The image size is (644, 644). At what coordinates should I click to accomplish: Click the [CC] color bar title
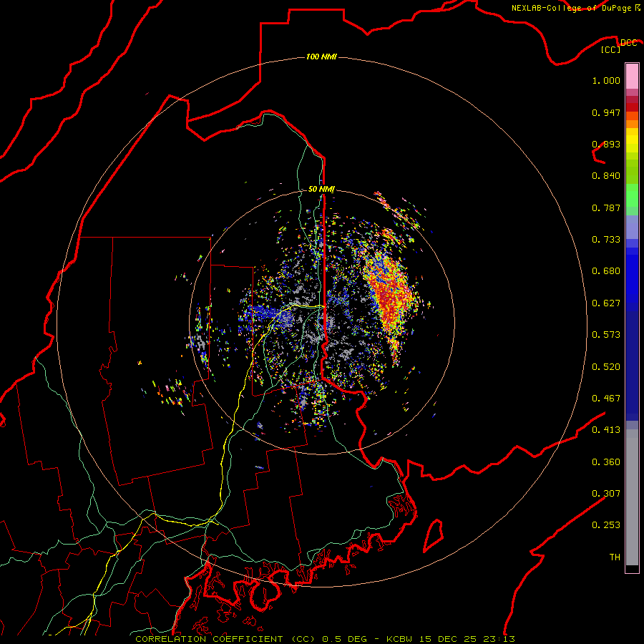tap(611, 49)
